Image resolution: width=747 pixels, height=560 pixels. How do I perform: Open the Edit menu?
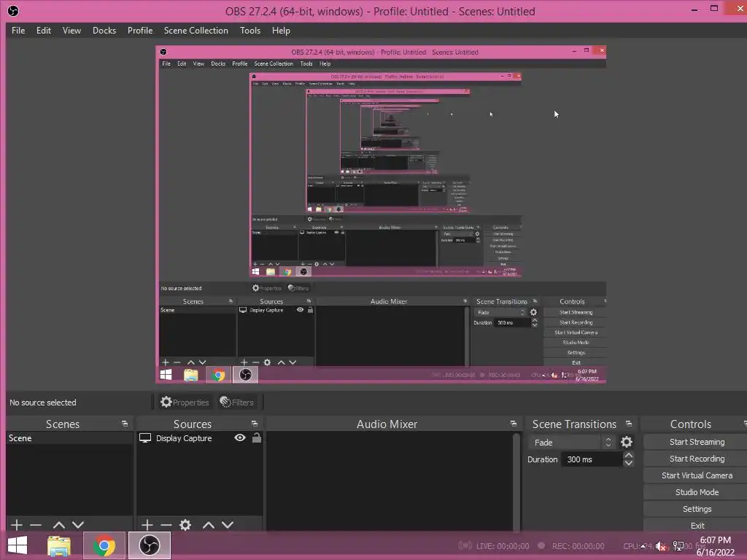point(43,31)
